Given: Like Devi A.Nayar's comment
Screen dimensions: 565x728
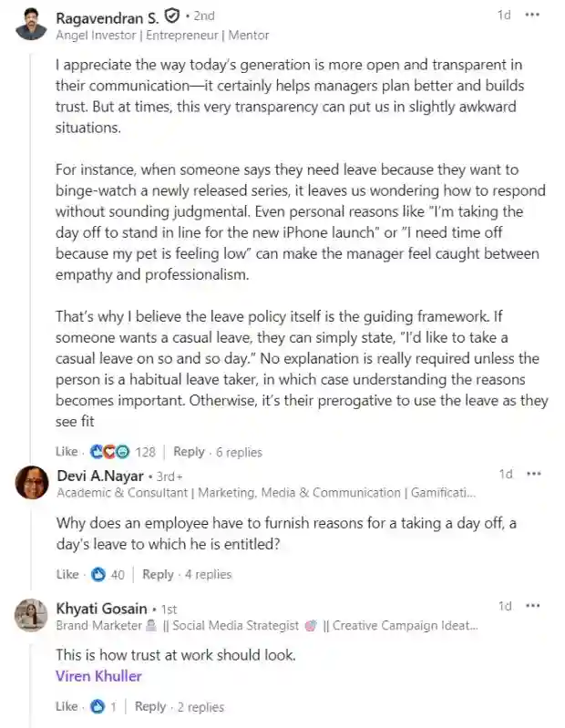Looking at the screenshot, I should pos(67,574).
